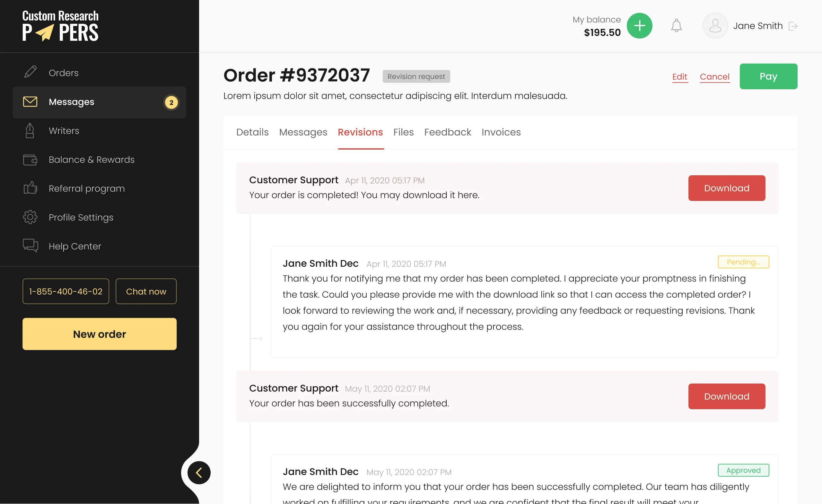Click the logout icon beside Jane Smith
This screenshot has height=504, width=822.
tap(793, 26)
